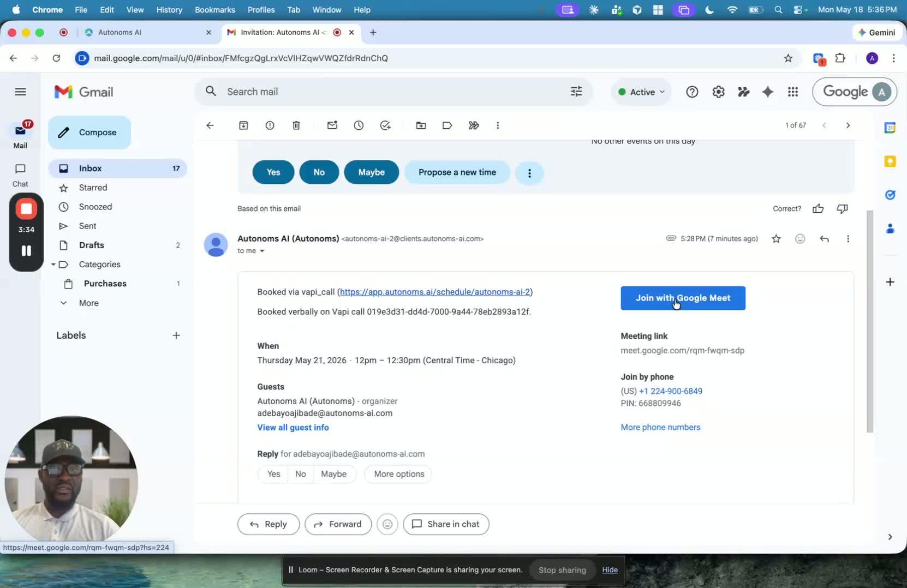The image size is (907, 588).
Task: Archive this email
Action: (243, 125)
